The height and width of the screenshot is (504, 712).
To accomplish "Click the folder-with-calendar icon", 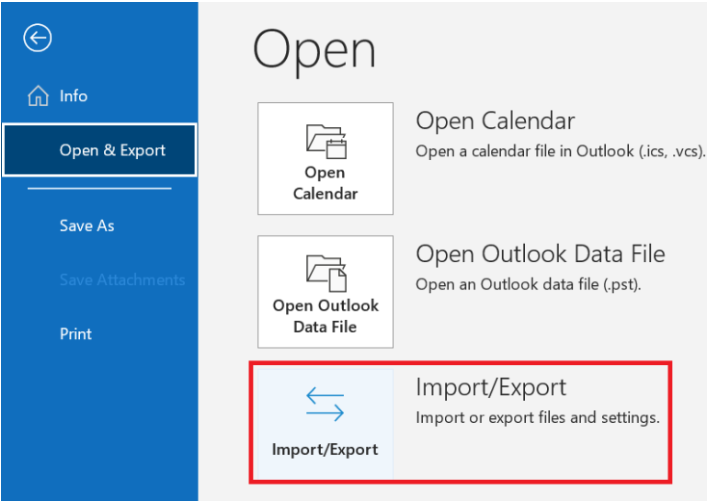I will pos(326,141).
